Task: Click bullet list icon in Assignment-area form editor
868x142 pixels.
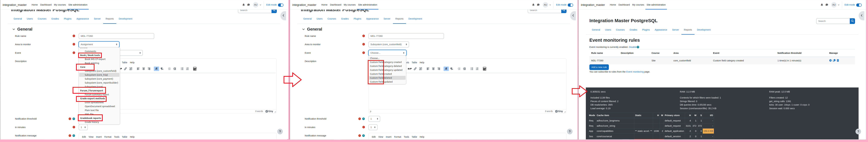Action: pos(182,69)
